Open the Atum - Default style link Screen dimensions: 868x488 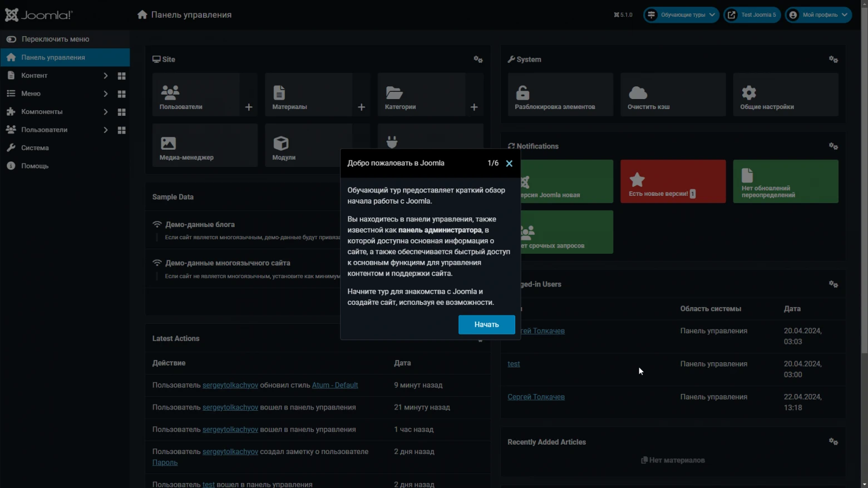coord(335,385)
